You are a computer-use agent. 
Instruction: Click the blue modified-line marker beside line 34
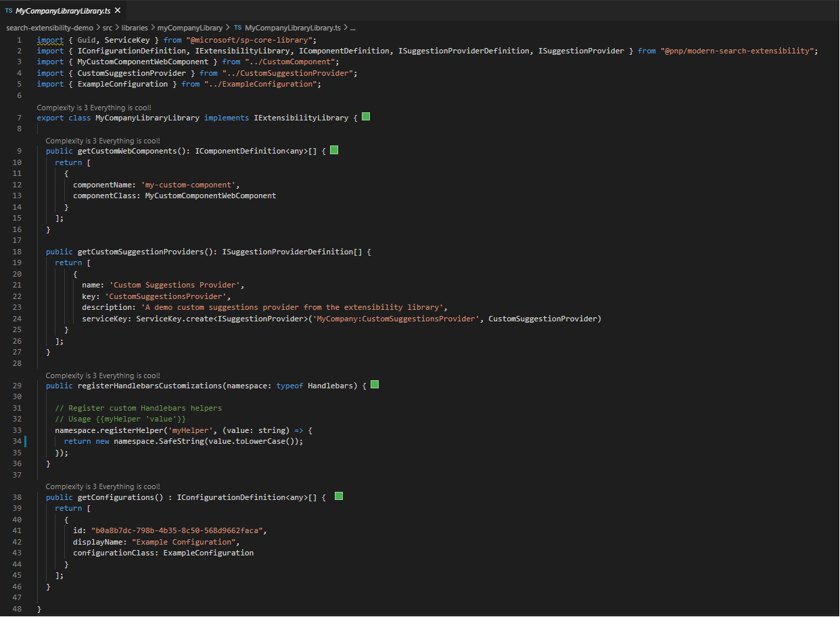tap(25, 441)
